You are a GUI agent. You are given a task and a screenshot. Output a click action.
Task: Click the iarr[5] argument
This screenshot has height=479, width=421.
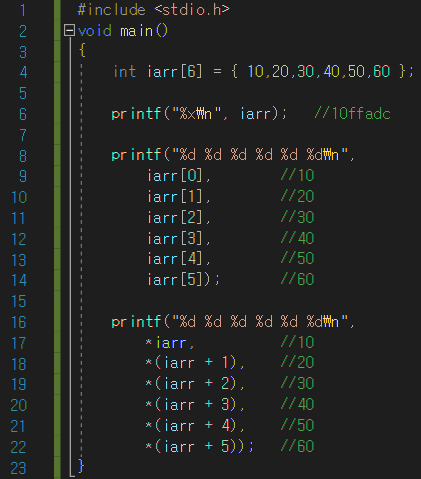pyautogui.click(x=175, y=280)
